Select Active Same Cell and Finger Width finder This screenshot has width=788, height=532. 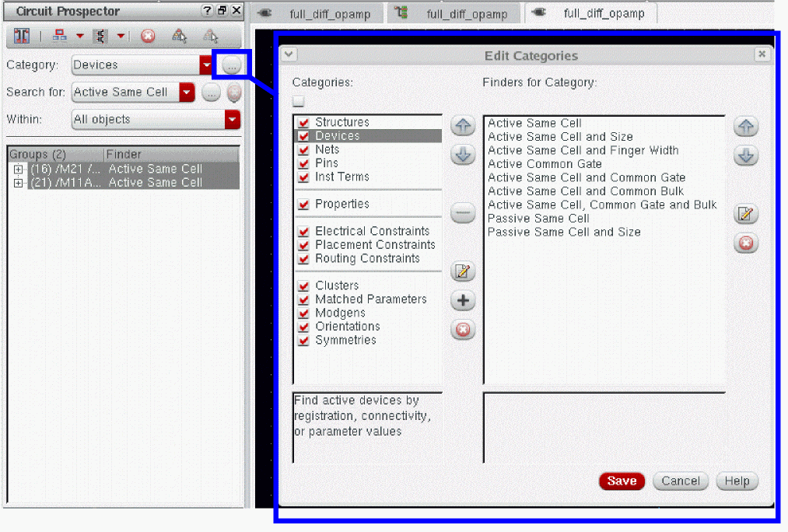coord(583,150)
